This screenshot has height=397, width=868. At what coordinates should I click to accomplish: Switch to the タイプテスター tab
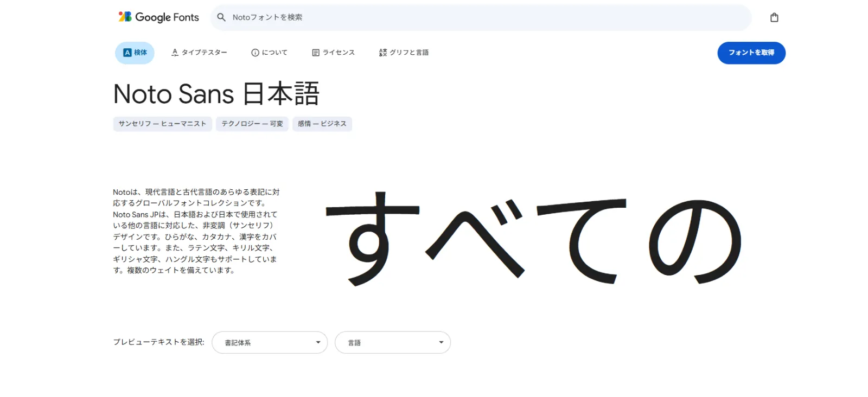[x=199, y=53]
